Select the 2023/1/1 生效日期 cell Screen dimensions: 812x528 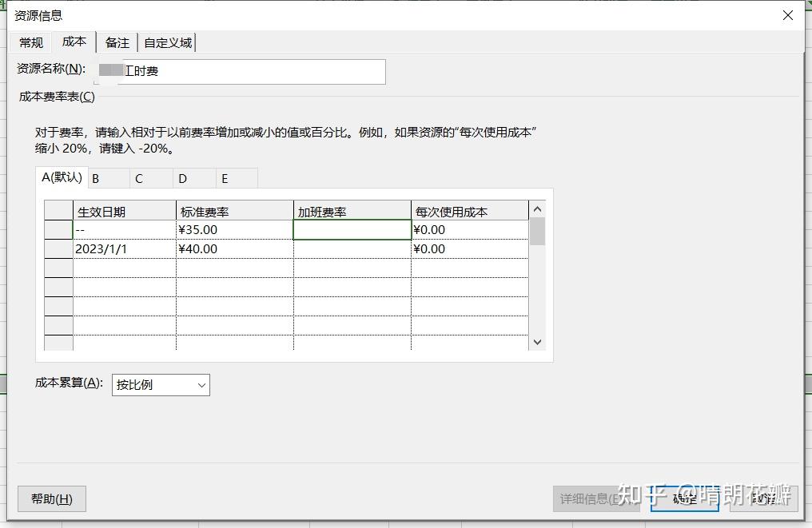point(124,248)
